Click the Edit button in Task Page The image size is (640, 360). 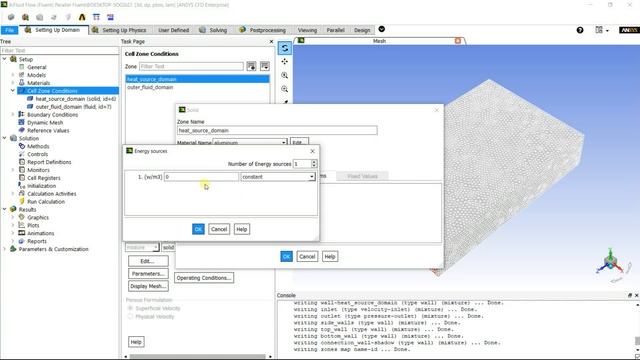148,261
